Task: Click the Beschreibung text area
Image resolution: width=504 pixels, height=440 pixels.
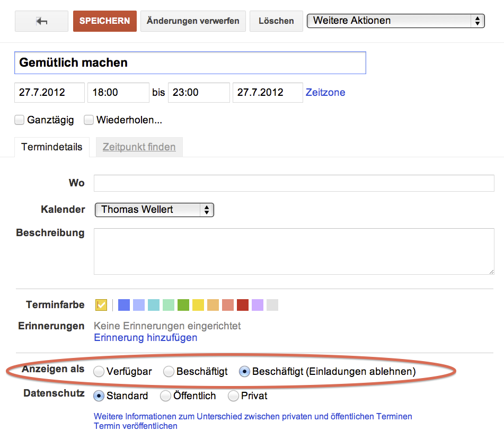Action: pyautogui.click(x=294, y=252)
